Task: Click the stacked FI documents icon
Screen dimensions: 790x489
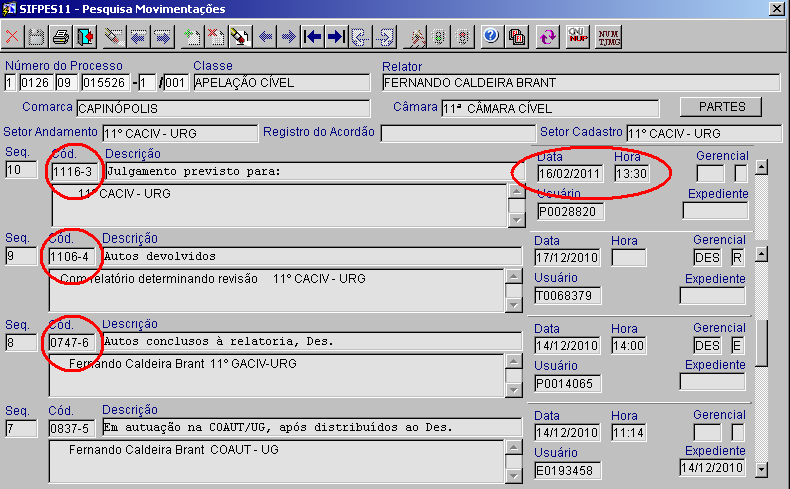Action: point(516,37)
